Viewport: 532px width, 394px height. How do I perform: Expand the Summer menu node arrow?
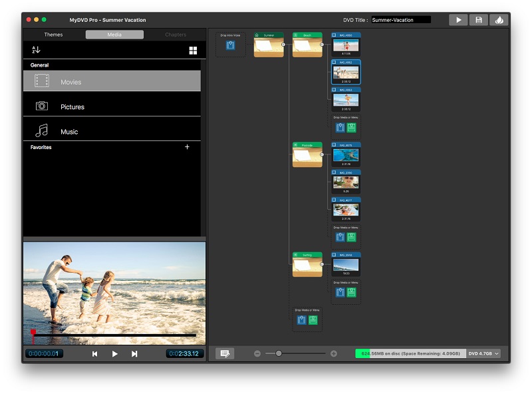coord(283,46)
